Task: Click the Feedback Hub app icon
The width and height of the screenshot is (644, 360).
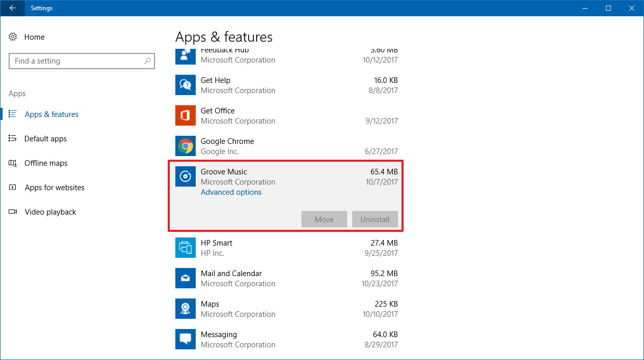Action: tap(186, 56)
